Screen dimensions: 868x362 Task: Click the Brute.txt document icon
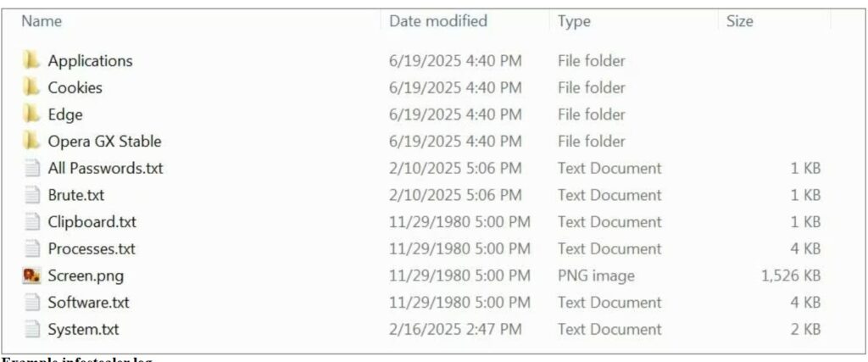[33, 195]
